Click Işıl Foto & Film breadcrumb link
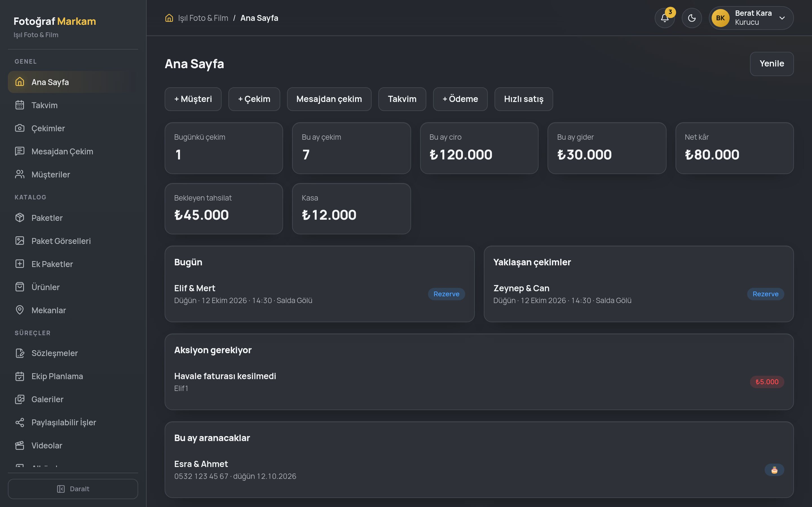Viewport: 812px width, 507px height. 203,18
